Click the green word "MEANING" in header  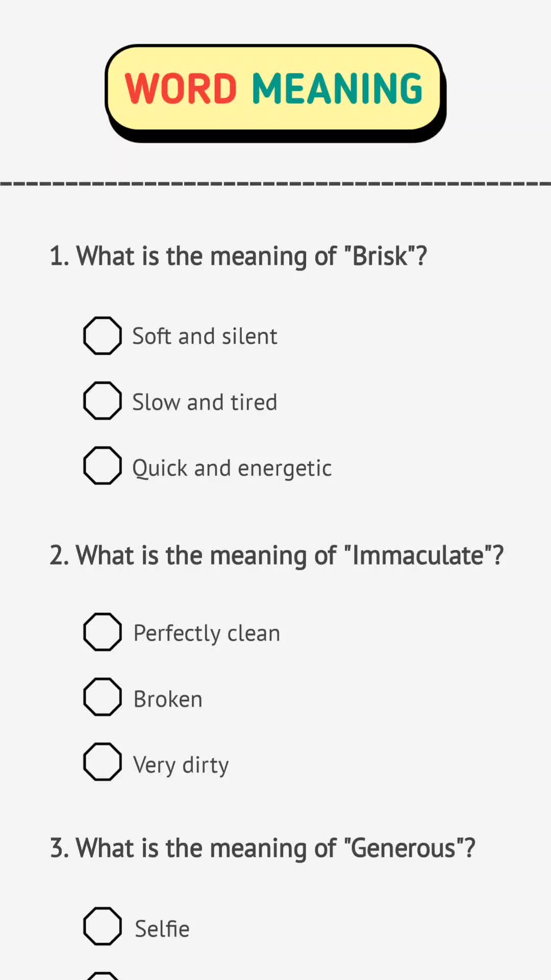[x=337, y=89]
